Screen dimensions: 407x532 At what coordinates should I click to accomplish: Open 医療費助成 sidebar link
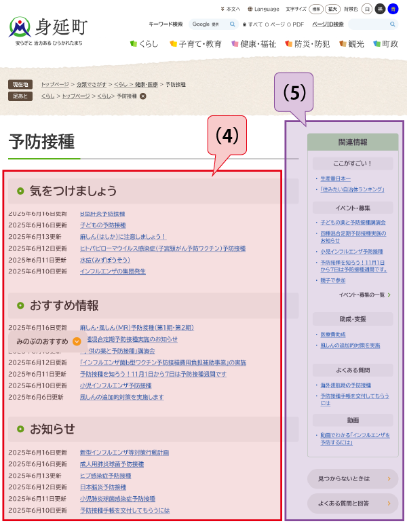point(333,335)
